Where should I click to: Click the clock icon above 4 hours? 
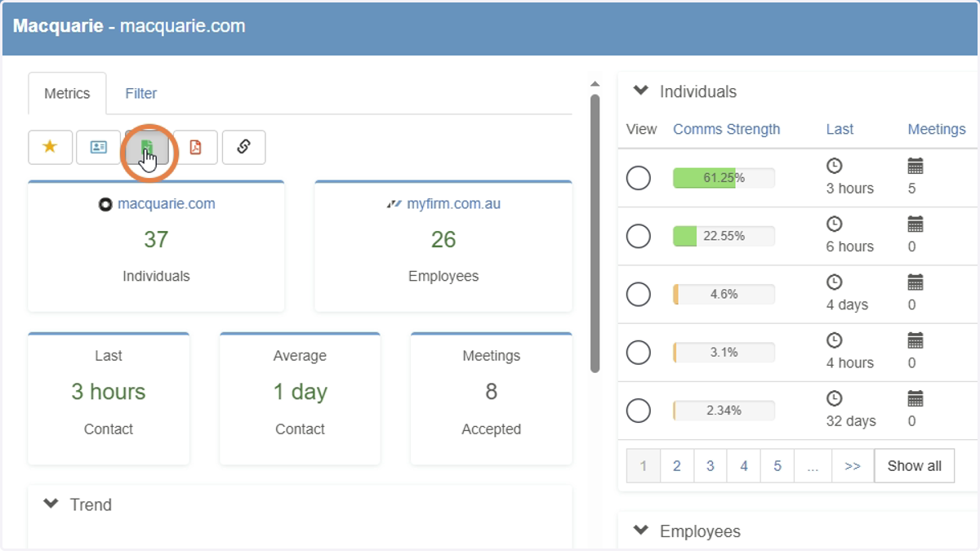(834, 340)
